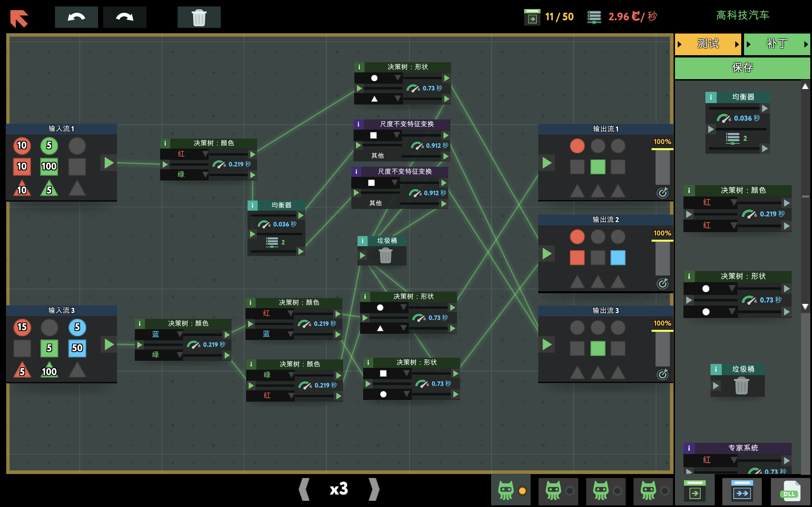
Task: Switch to the 测试 tab
Action: (x=708, y=44)
